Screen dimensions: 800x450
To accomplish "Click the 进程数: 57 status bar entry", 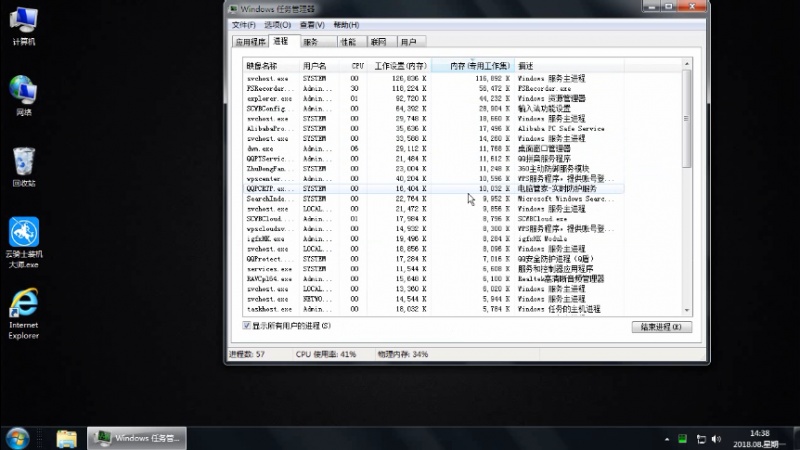I will pyautogui.click(x=247, y=354).
